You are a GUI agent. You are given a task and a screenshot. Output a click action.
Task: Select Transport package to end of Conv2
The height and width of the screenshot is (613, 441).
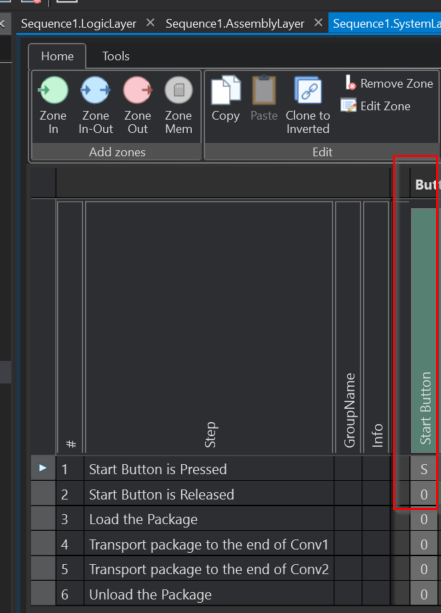(209, 569)
